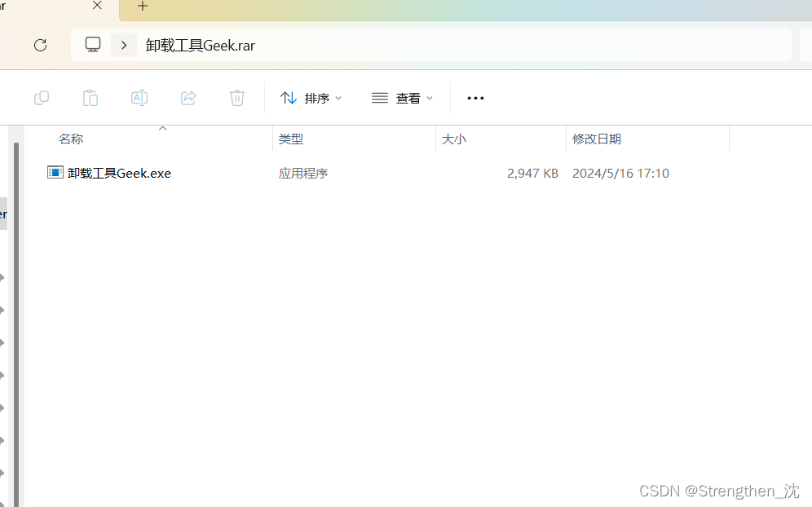This screenshot has height=507, width=812.
Task: Click the Delete trash icon
Action: [237, 98]
